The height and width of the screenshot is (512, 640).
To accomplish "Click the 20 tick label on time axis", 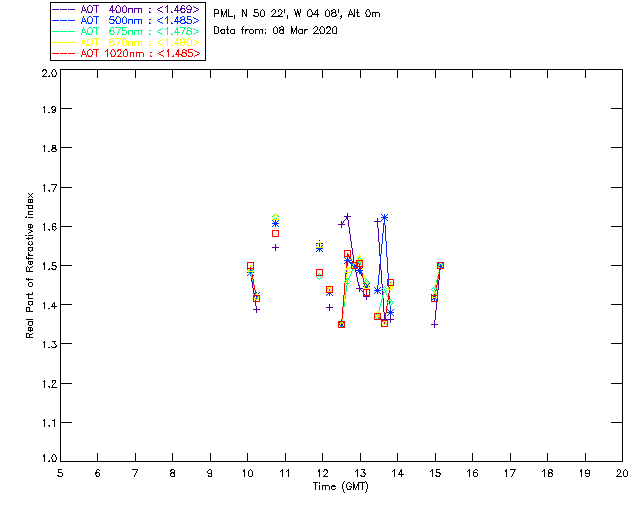I will coord(621,473).
